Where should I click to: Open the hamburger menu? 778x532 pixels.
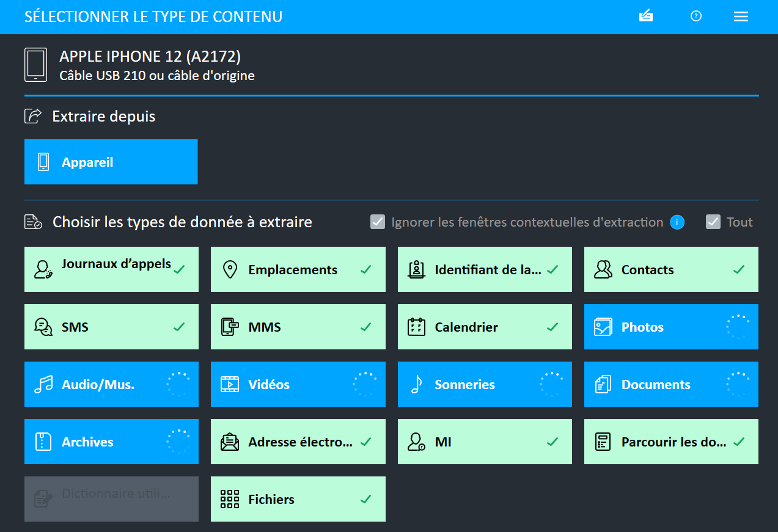tap(741, 17)
